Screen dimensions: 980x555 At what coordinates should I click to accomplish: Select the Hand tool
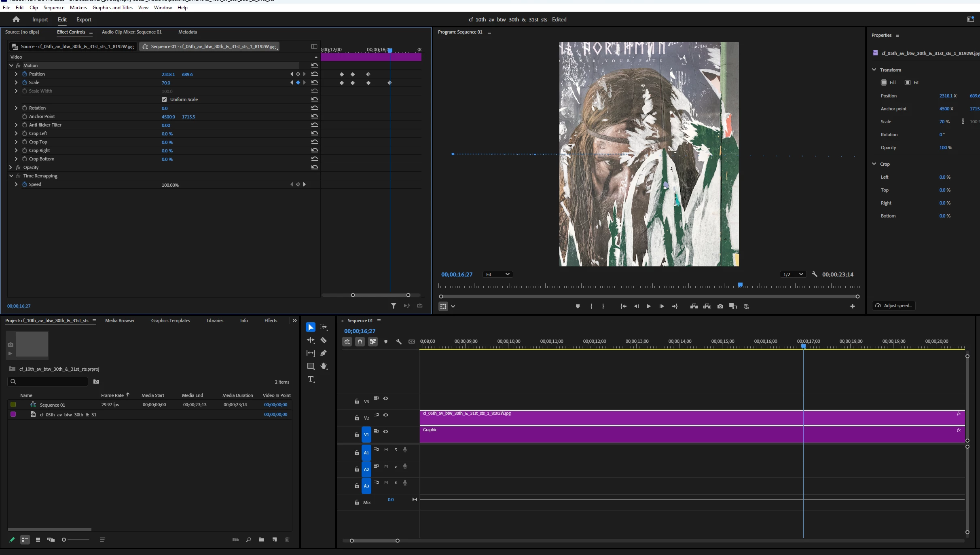click(324, 366)
